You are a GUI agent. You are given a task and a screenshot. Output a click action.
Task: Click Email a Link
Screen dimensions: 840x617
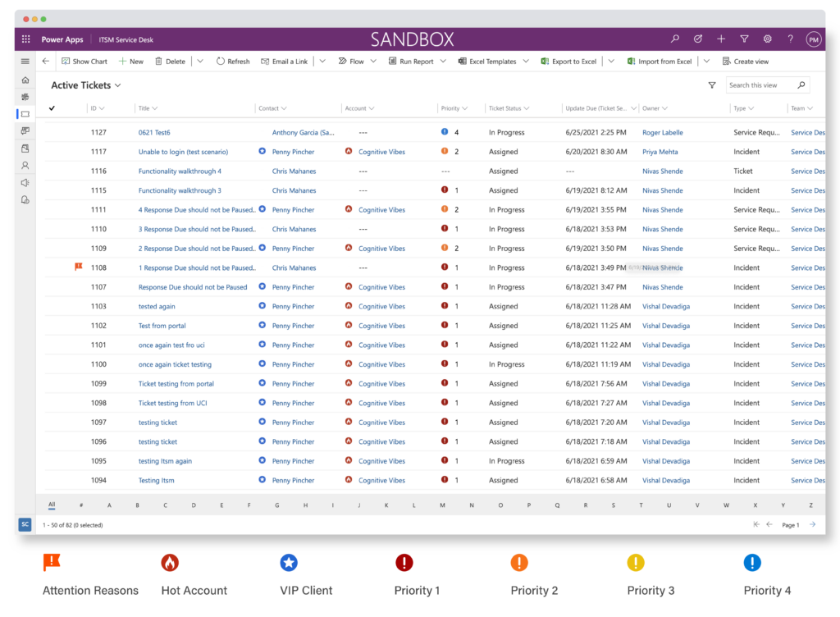(285, 61)
